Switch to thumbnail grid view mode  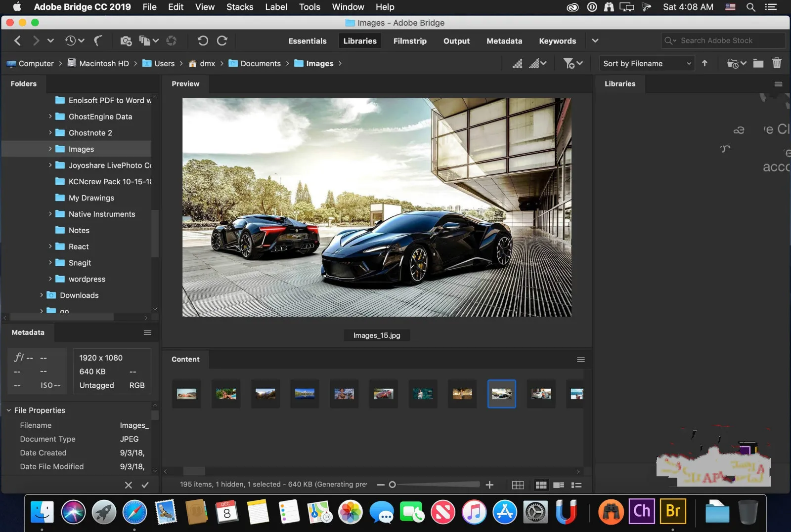tap(541, 485)
